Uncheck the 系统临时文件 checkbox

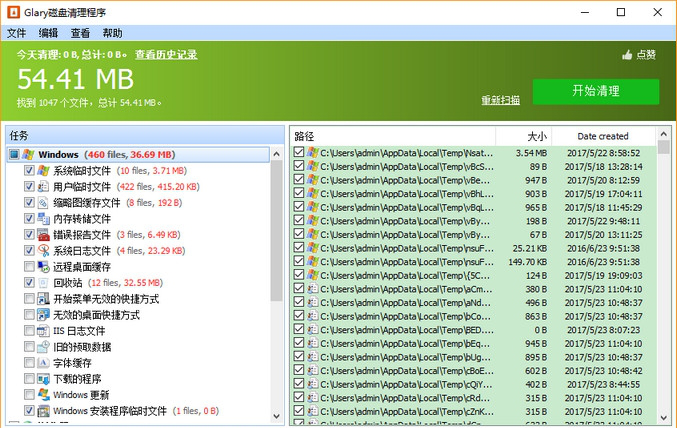pyautogui.click(x=29, y=170)
